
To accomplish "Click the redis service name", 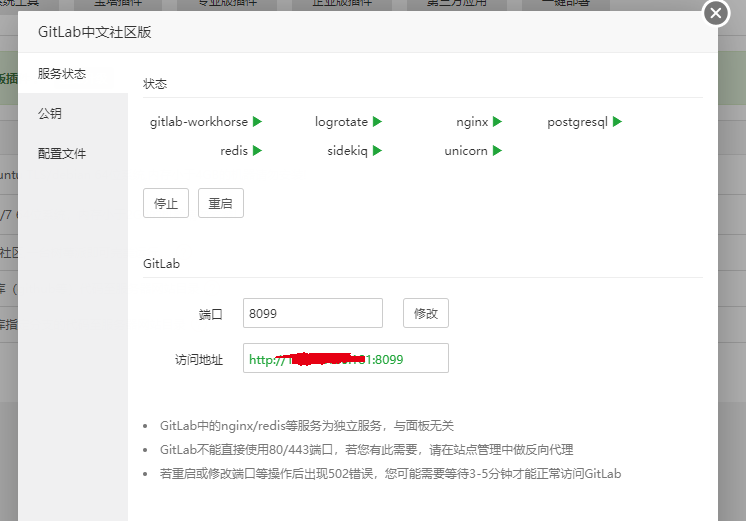I will click(234, 151).
